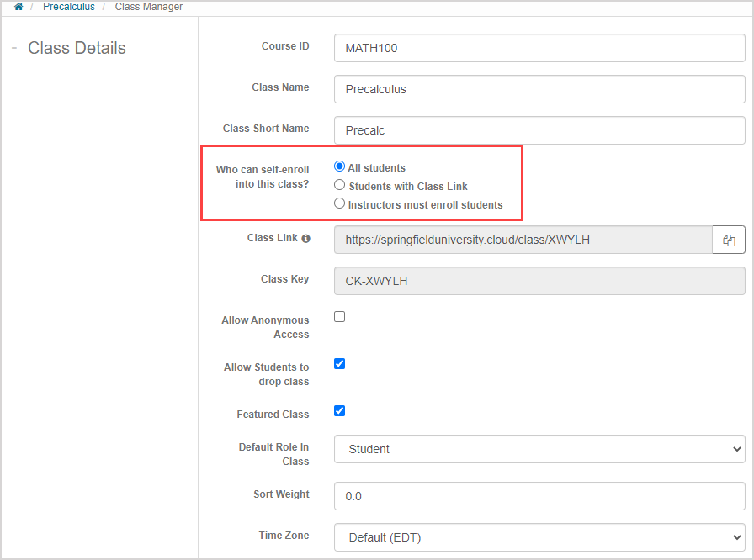This screenshot has width=754, height=560.
Task: Enable Allow Anonymous Access checkbox
Action: [x=340, y=317]
